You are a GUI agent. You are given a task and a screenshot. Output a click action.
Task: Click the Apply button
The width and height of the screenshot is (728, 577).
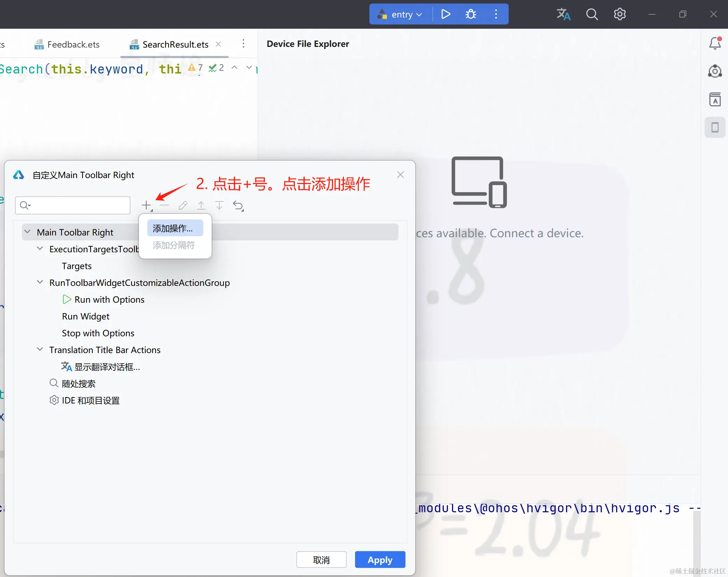point(380,560)
